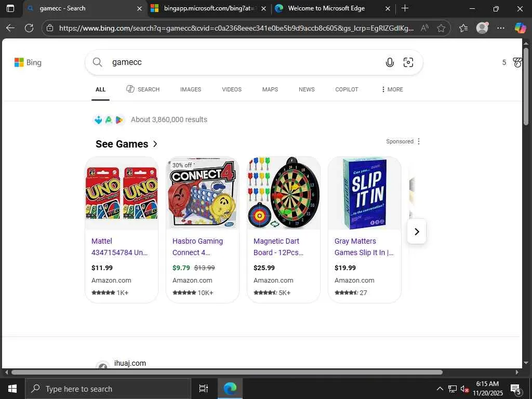
Task: Open the IMAGES tab
Action: pyautogui.click(x=191, y=89)
